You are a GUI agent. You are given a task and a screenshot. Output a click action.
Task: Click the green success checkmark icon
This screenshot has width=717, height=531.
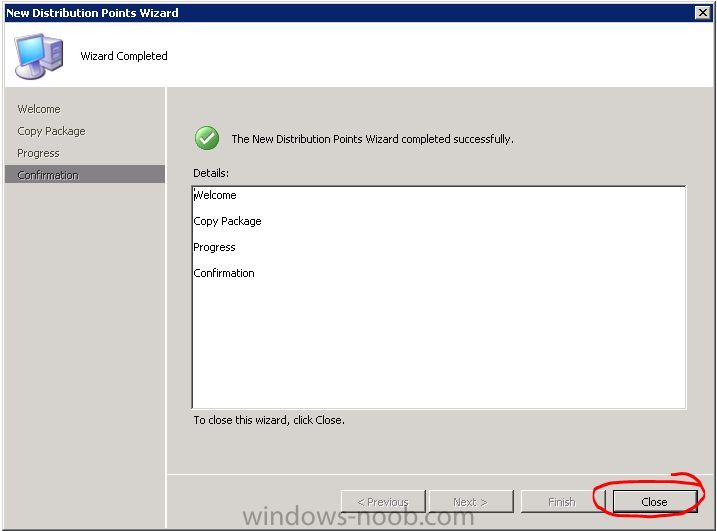click(x=207, y=138)
